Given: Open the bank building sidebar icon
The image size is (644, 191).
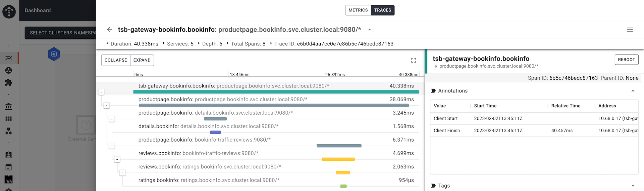Looking at the screenshot, I should pyautogui.click(x=9, y=107).
